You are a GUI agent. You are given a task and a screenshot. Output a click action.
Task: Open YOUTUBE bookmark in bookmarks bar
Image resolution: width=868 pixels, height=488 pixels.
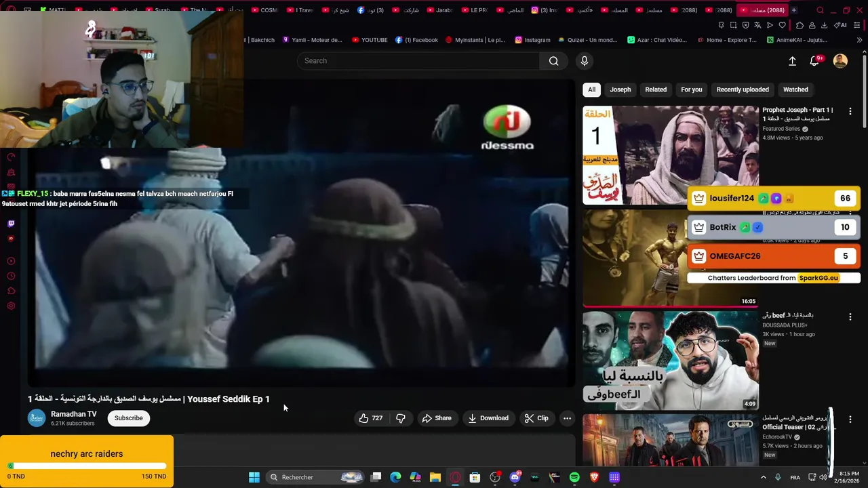pyautogui.click(x=370, y=40)
